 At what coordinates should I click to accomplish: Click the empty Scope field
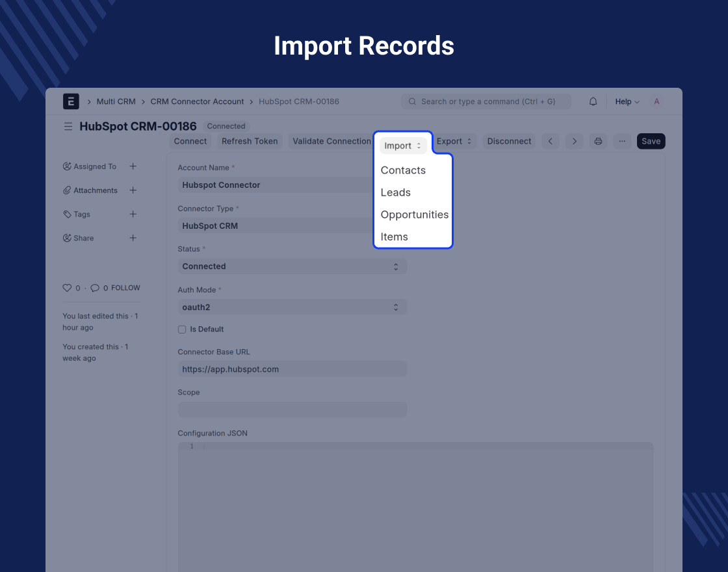point(292,409)
